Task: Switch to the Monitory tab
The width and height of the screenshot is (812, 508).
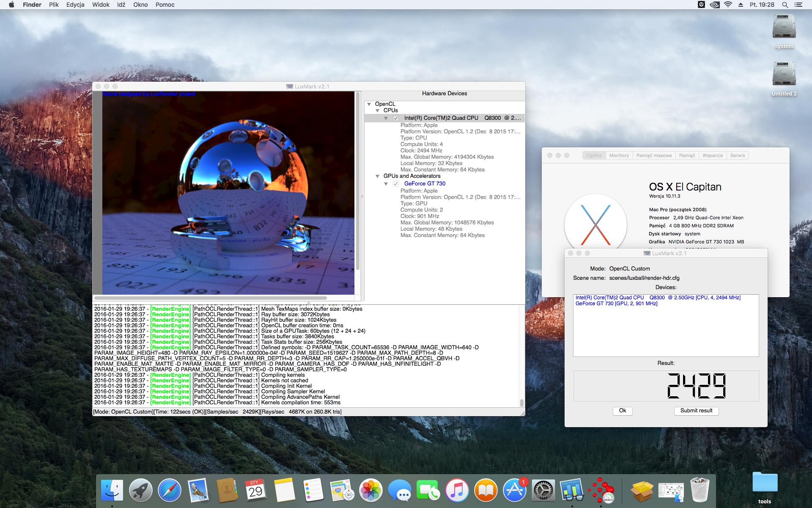Action: (x=619, y=155)
